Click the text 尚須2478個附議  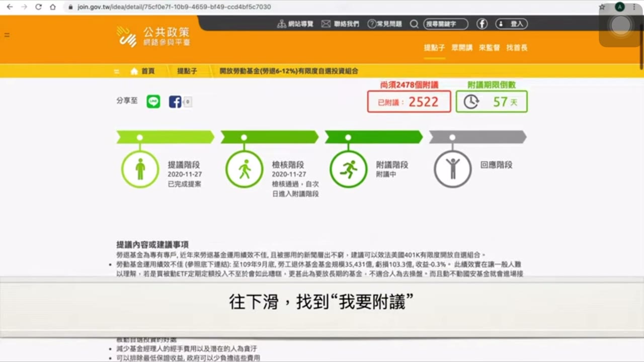pyautogui.click(x=409, y=85)
